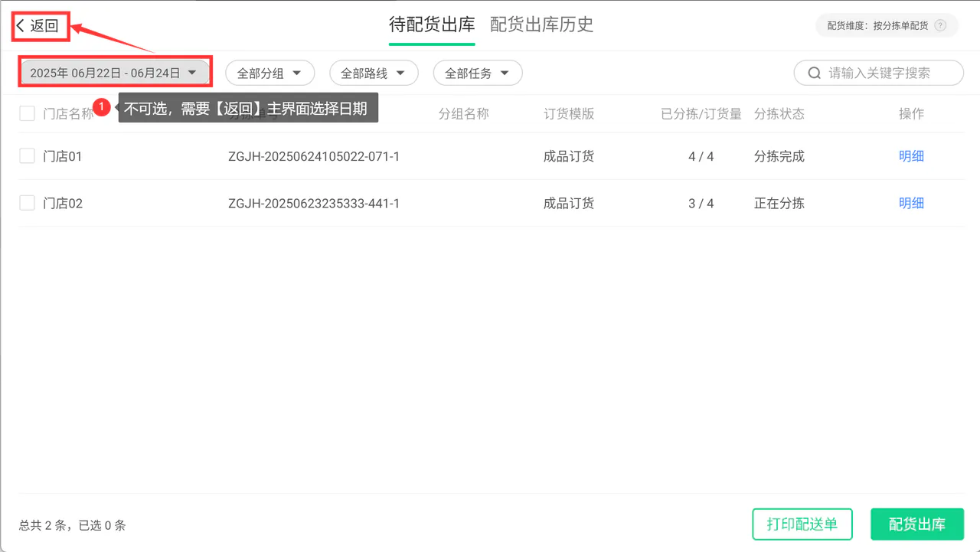Click the 打印配送单 button
Image resolution: width=980 pixels, height=552 pixels.
802,524
